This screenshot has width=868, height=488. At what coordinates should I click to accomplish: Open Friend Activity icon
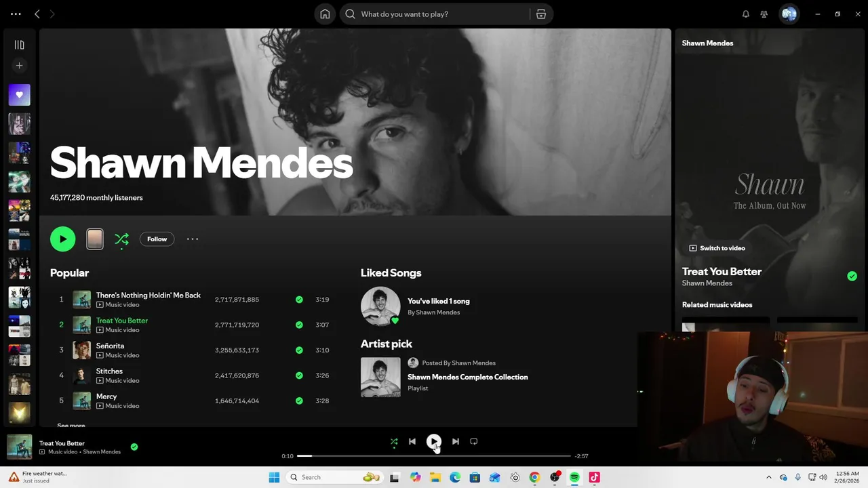click(764, 14)
